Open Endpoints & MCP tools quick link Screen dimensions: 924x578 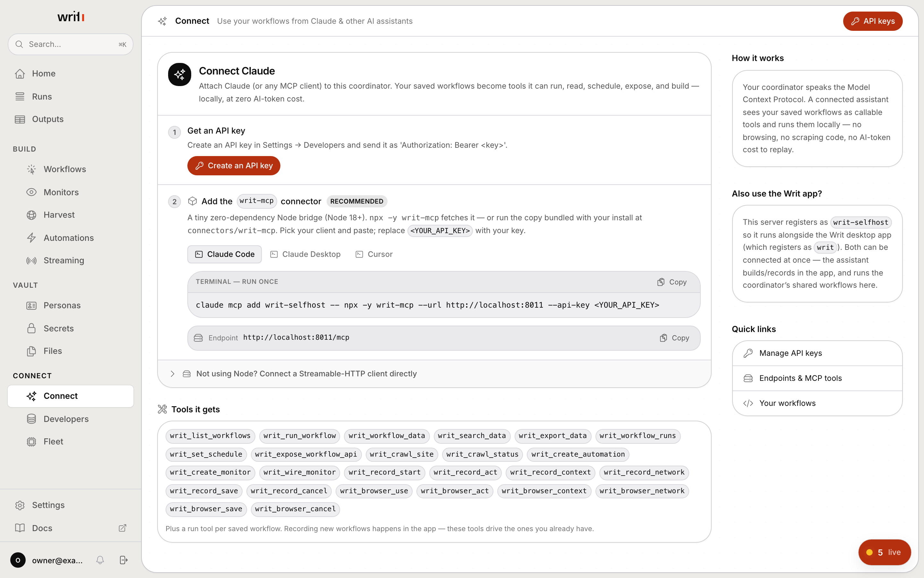[x=817, y=378]
